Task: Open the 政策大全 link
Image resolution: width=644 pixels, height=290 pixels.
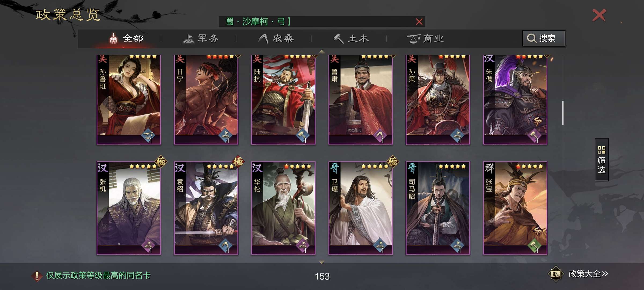Action: pyautogui.click(x=588, y=274)
